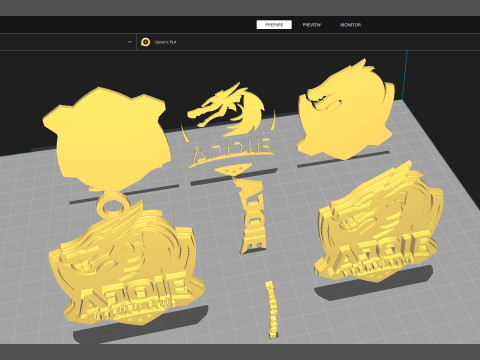Viewport: 480px width, 360px height.
Task: Select the dragon head AJOIE cutout model
Action: 230,128
